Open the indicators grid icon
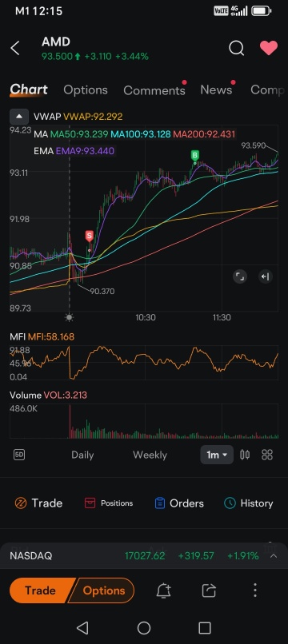Image resolution: width=288 pixels, height=644 pixels. coord(267,455)
